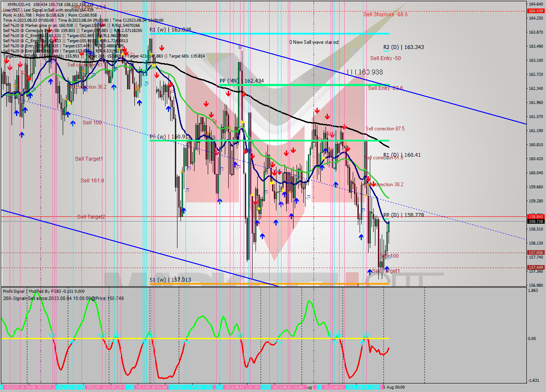Click the Sell Stoploss -88.6 label
The height and width of the screenshot is (392, 546).
[x=385, y=14]
